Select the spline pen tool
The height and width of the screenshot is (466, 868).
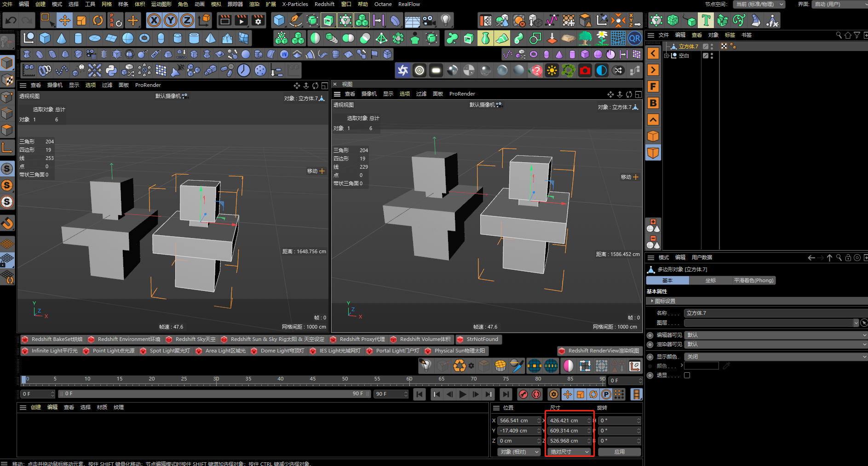(296, 20)
